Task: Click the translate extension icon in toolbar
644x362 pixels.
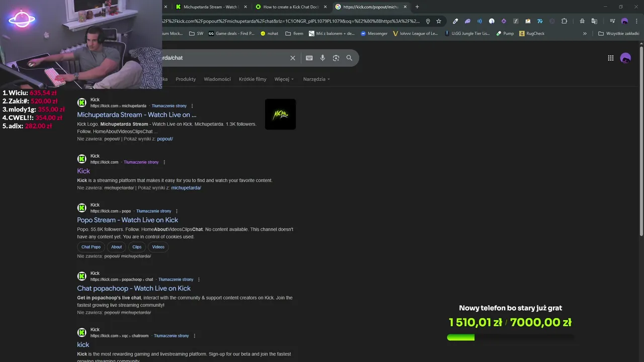Action: pyautogui.click(x=594, y=21)
